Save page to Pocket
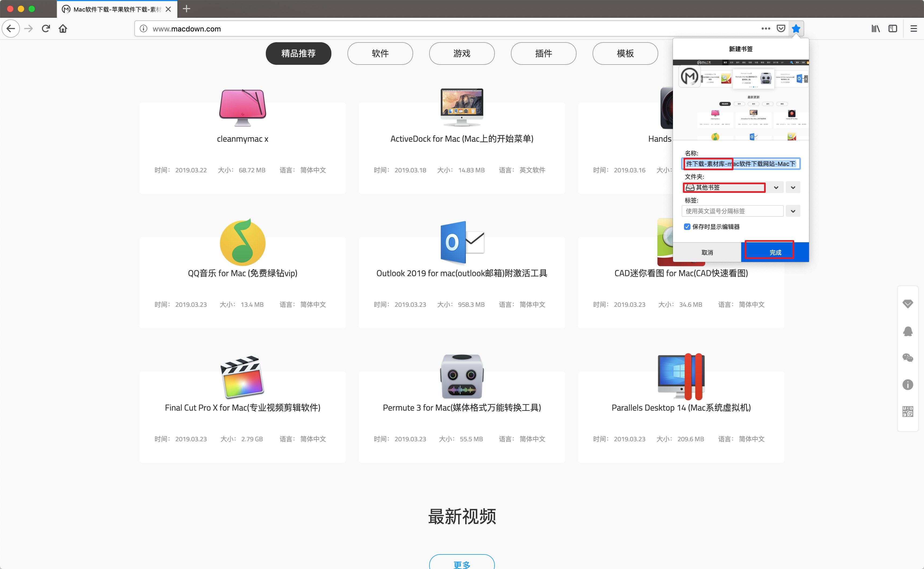The width and height of the screenshot is (924, 569). (x=781, y=29)
